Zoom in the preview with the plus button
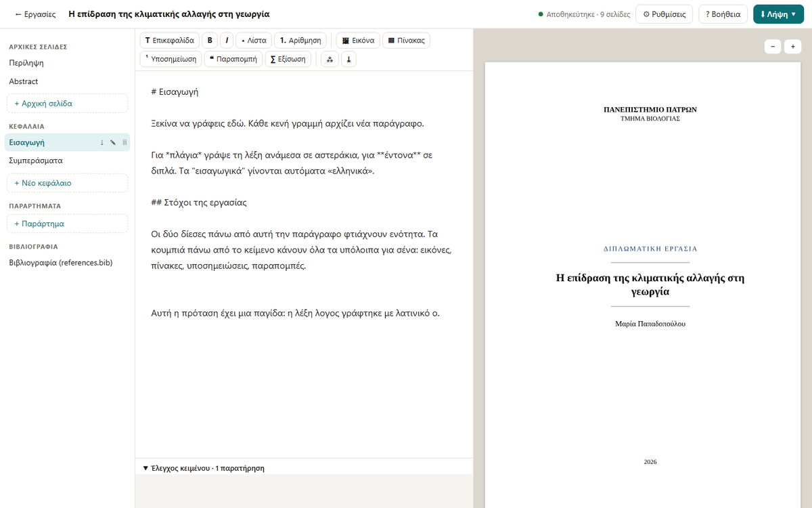The width and height of the screenshot is (812, 508). pos(792,46)
